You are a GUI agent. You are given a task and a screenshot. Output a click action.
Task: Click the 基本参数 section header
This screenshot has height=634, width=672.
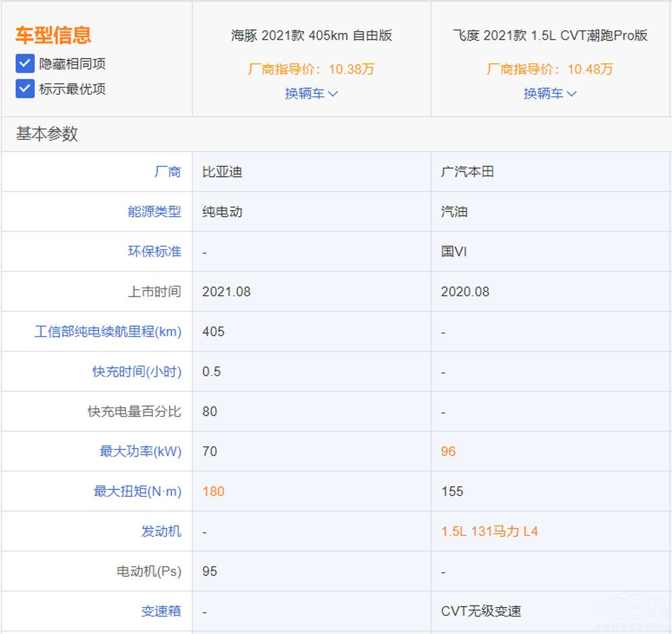pyautogui.click(x=47, y=134)
